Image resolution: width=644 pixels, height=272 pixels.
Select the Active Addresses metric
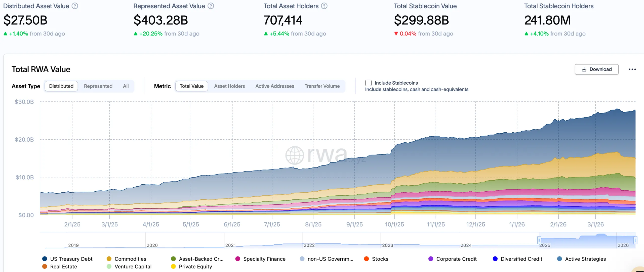[274, 86]
